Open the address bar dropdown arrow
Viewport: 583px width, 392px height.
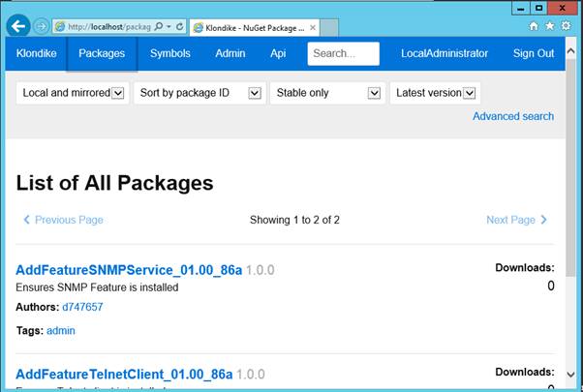[x=169, y=27]
